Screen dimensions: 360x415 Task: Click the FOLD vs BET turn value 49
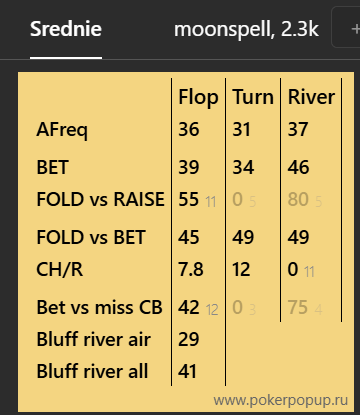[243, 237]
